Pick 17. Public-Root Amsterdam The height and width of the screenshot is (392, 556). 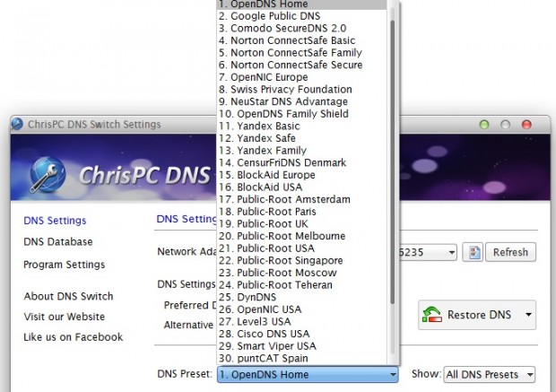click(x=301, y=200)
